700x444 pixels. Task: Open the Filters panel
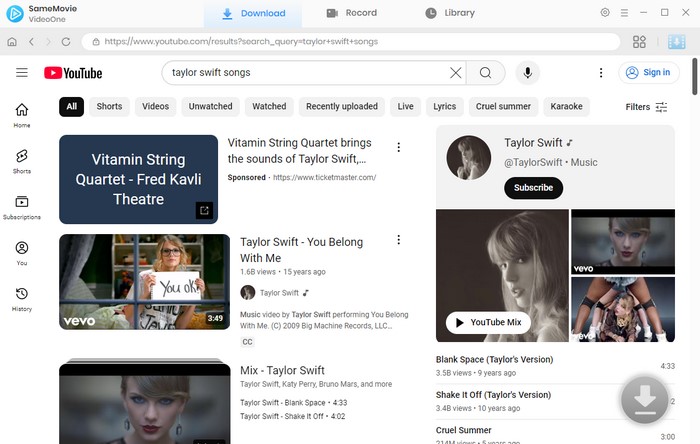tap(646, 107)
